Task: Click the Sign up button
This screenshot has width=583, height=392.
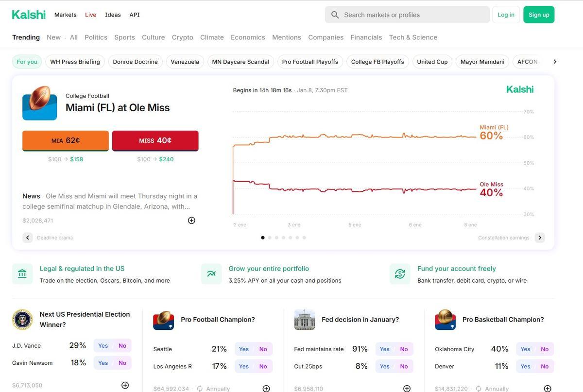Action: pyautogui.click(x=539, y=15)
